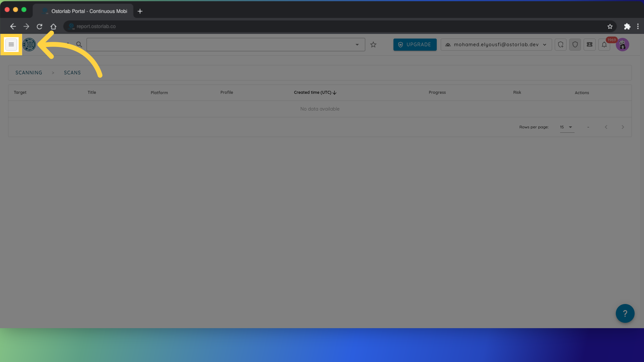The height and width of the screenshot is (362, 644).
Task: Expand the organisation email account dropdown
Action: [x=496, y=45]
